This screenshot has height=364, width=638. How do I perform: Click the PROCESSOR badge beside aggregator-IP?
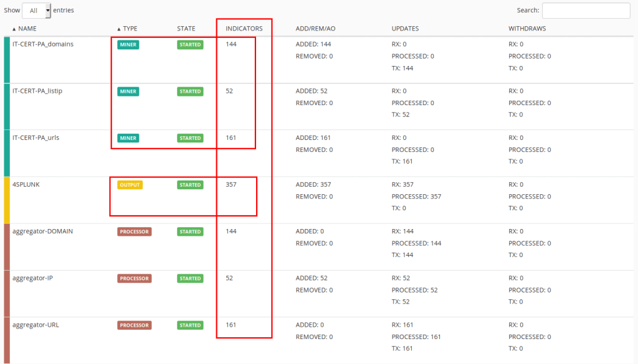click(x=134, y=278)
